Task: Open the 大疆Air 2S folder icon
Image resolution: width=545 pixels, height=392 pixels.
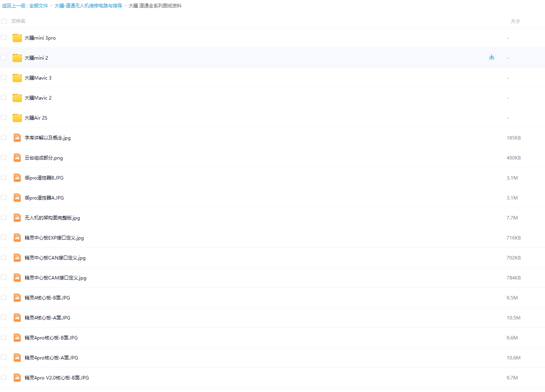Action: pos(17,118)
